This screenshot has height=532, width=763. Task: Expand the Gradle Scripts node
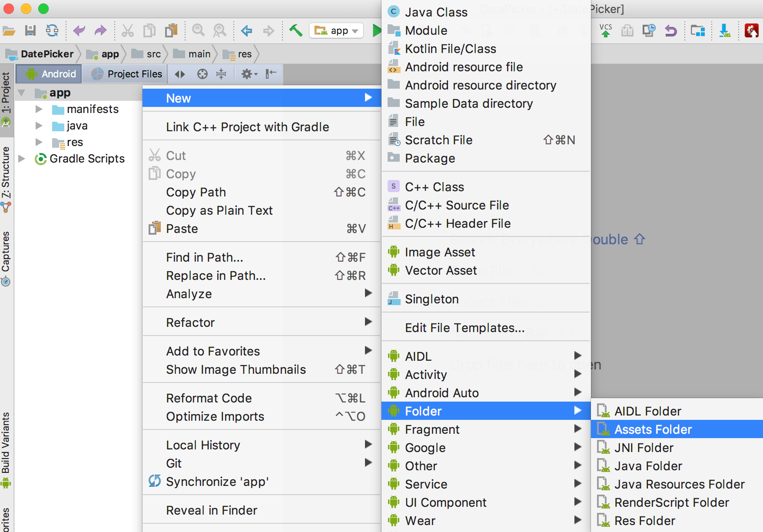[x=22, y=159]
